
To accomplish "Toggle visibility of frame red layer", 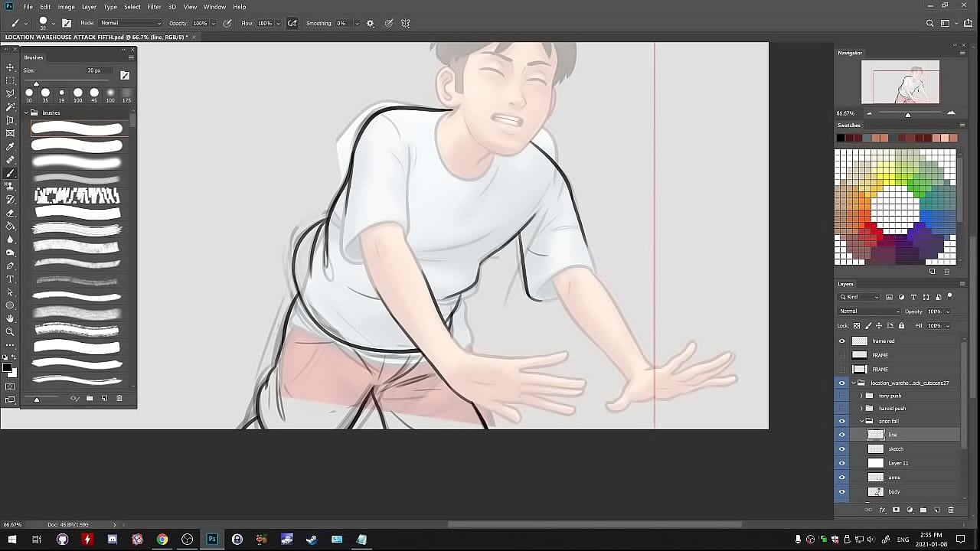I will [842, 341].
